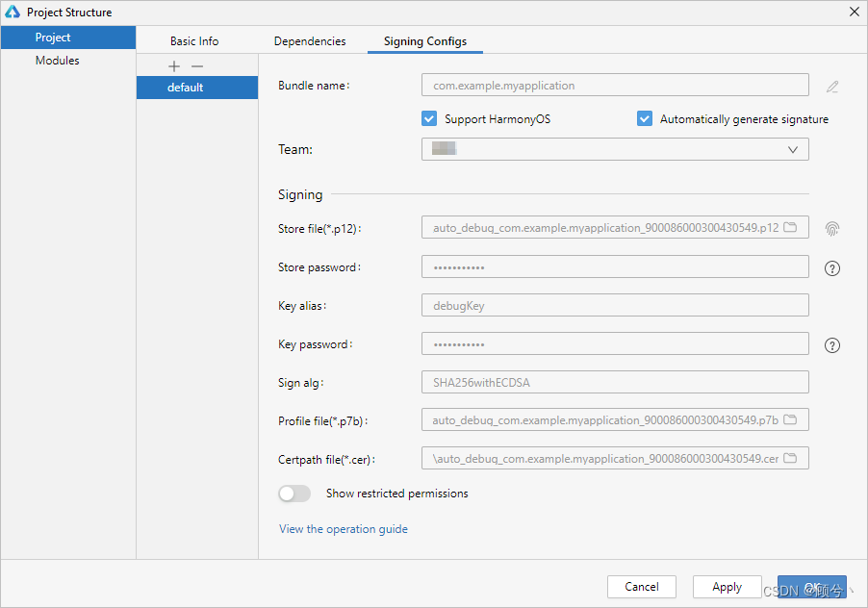Click the OK button
This screenshot has height=608, width=868.
coord(811,587)
